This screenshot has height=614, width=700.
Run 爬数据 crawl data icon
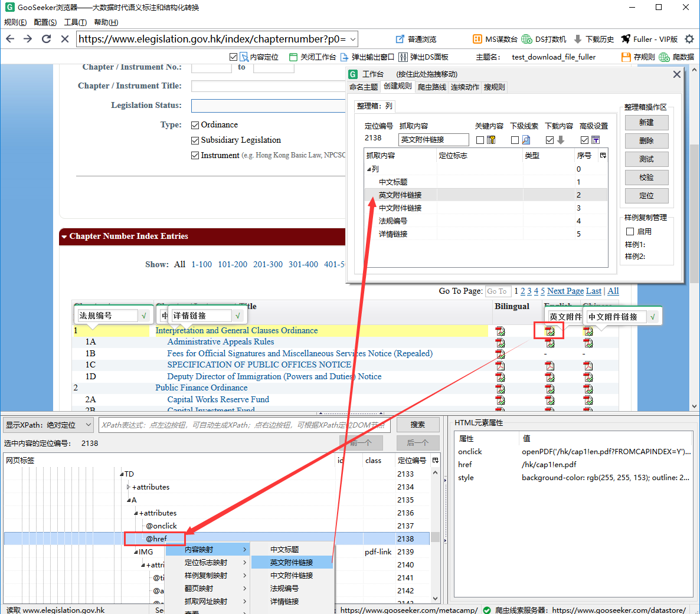point(664,57)
